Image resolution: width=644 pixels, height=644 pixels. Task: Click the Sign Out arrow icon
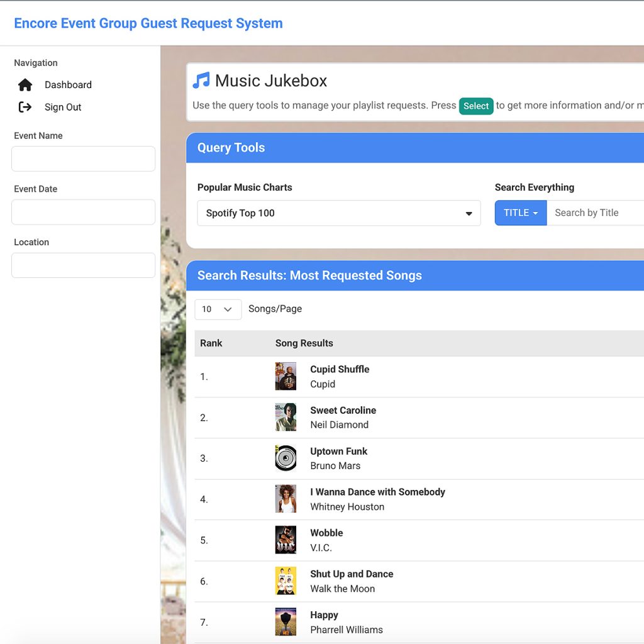tap(25, 107)
